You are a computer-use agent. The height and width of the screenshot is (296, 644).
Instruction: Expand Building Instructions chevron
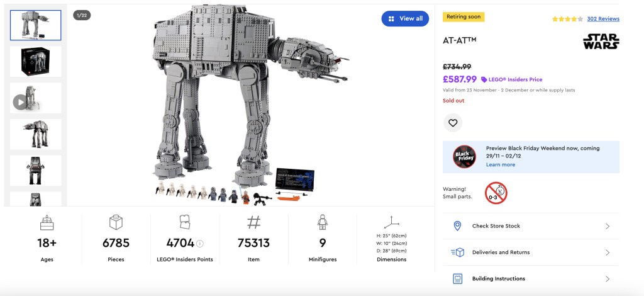[608, 279]
